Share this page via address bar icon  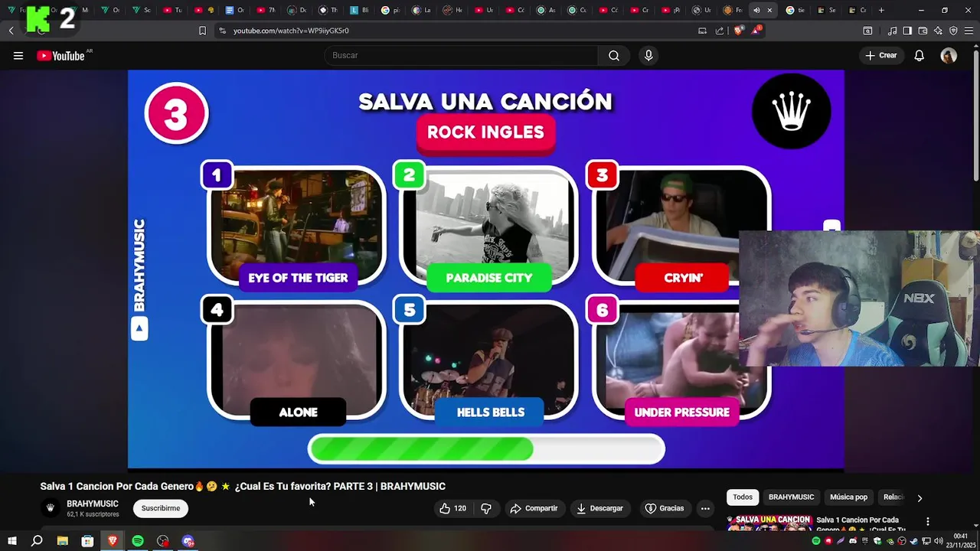coord(720,31)
